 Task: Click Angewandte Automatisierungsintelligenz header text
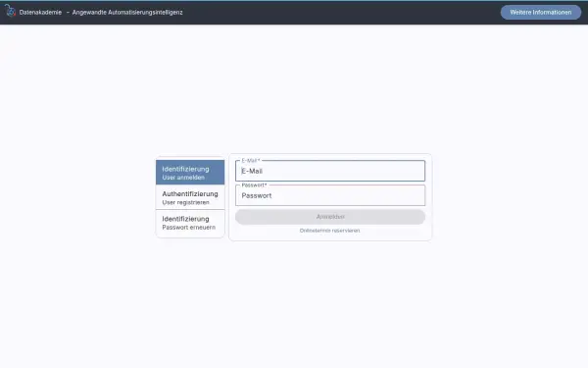[x=127, y=13]
